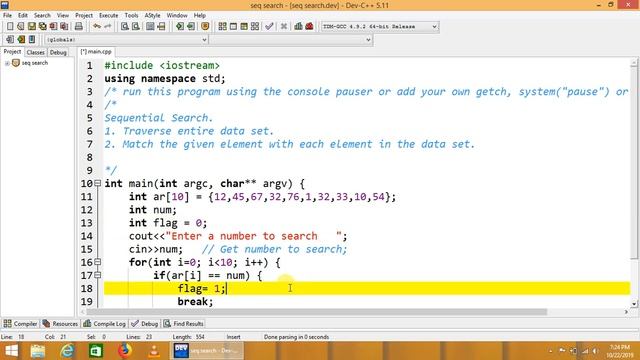Open the Help menu
Image resolution: width=640 pixels, height=360 pixels.
[200, 16]
